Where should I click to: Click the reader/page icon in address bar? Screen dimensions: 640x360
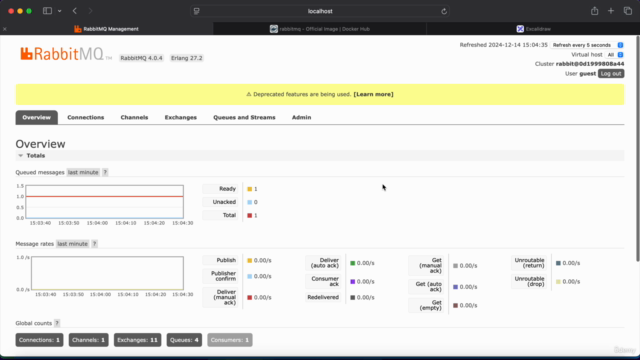[x=197, y=11]
